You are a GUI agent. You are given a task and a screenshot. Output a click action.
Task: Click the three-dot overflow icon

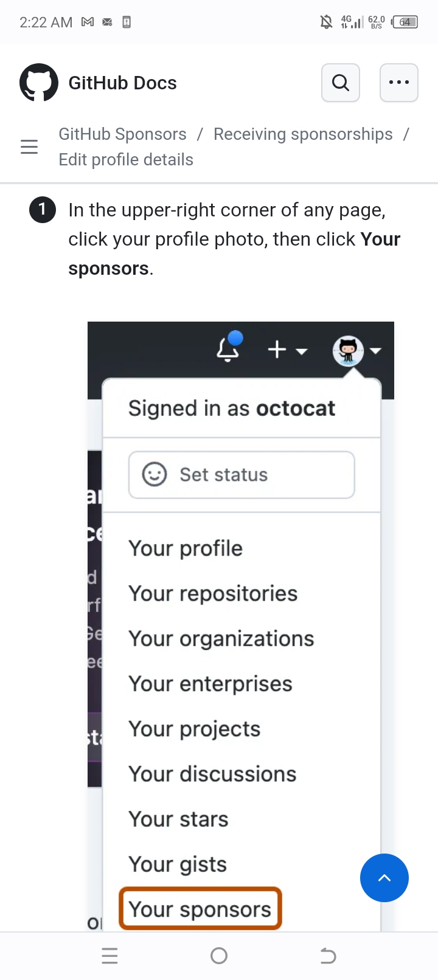399,82
